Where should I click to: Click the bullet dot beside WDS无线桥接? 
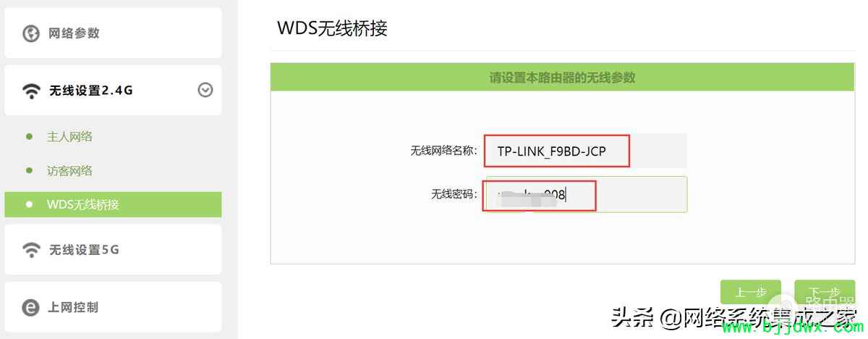[x=29, y=204]
